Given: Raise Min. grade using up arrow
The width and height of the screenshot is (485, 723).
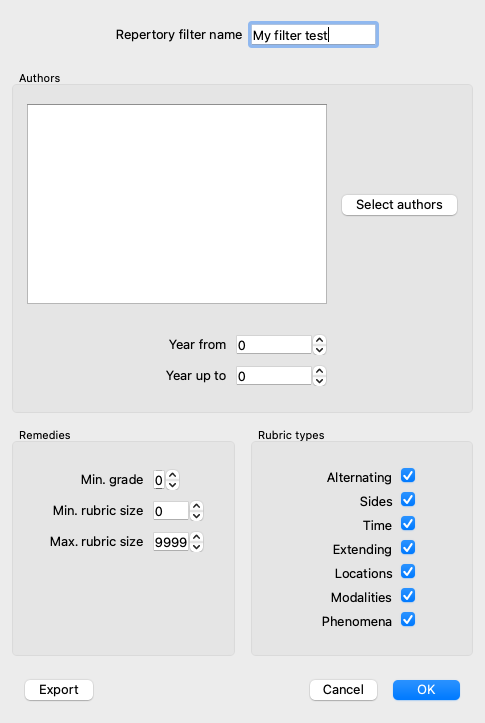Looking at the screenshot, I should 172,475.
